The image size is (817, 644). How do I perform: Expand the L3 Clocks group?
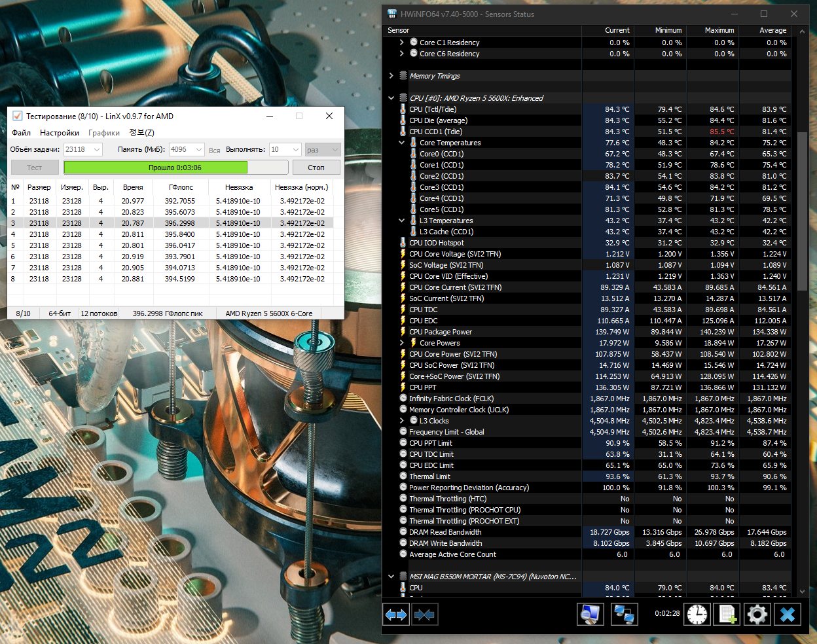tap(402, 421)
